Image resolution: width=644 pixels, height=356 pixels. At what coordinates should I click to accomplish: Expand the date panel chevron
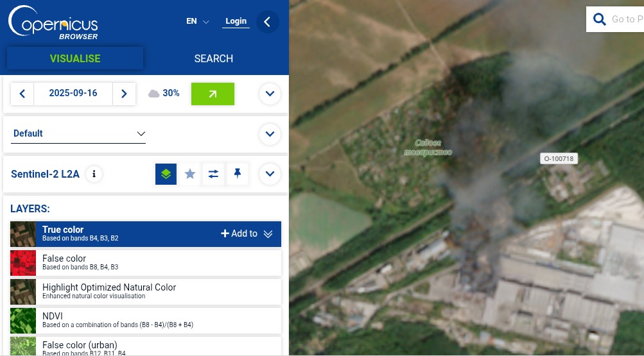pos(270,94)
